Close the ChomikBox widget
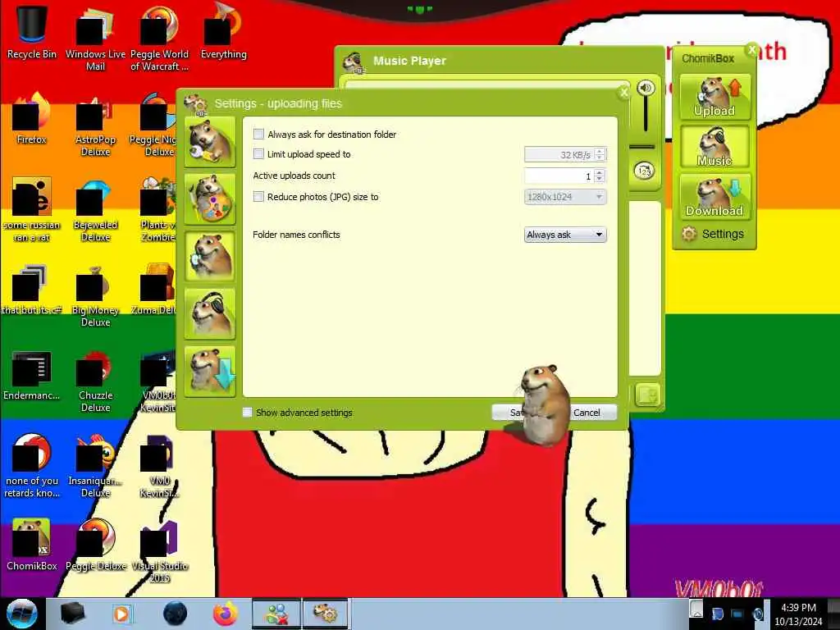Image resolution: width=840 pixels, height=630 pixels. tap(751, 50)
